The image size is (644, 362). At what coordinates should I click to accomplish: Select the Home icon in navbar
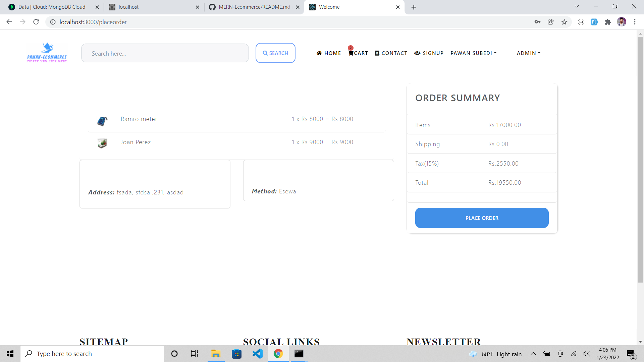(320, 53)
